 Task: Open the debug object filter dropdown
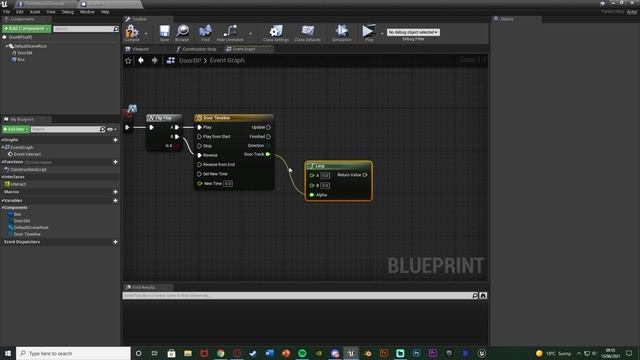(413, 32)
